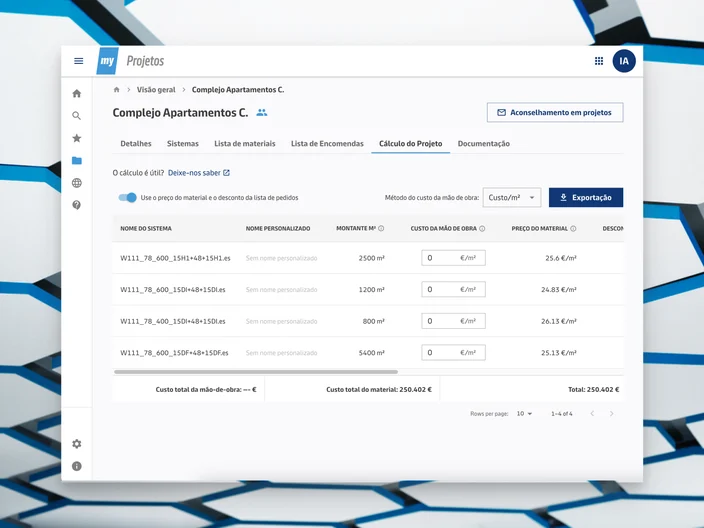Click info icon next to Preço do material
This screenshot has height=528, width=704.
coord(573,229)
